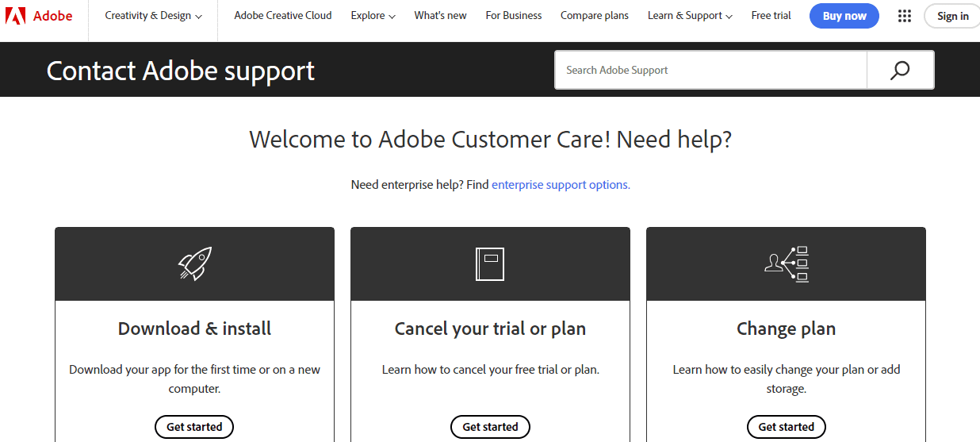Screen dimensions: 980x442
Task: Expand the Learn & Support dropdown
Action: pos(690,16)
